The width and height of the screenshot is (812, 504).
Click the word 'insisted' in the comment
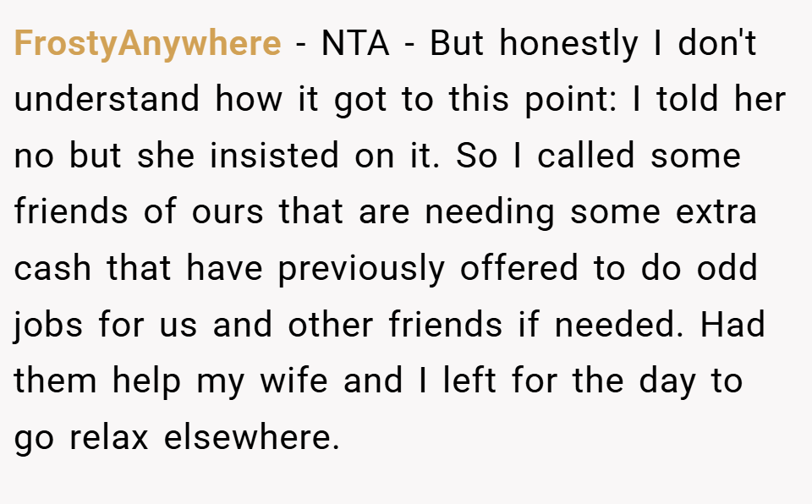274,155
